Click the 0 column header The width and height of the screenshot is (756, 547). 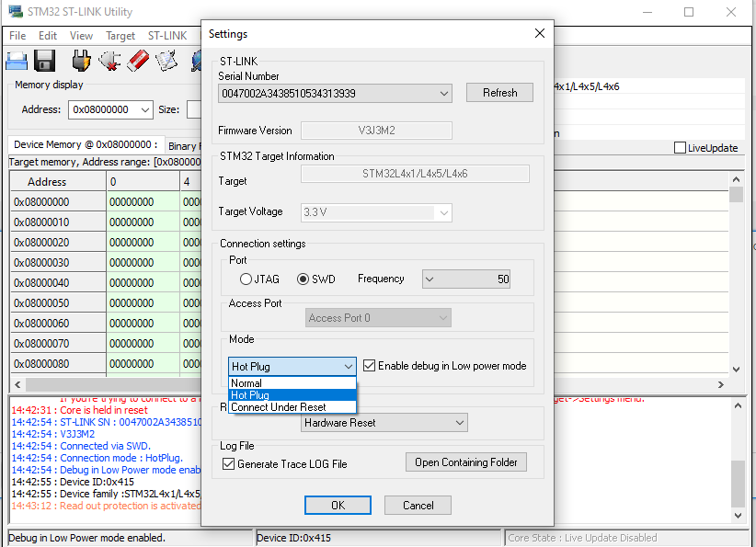coord(143,182)
